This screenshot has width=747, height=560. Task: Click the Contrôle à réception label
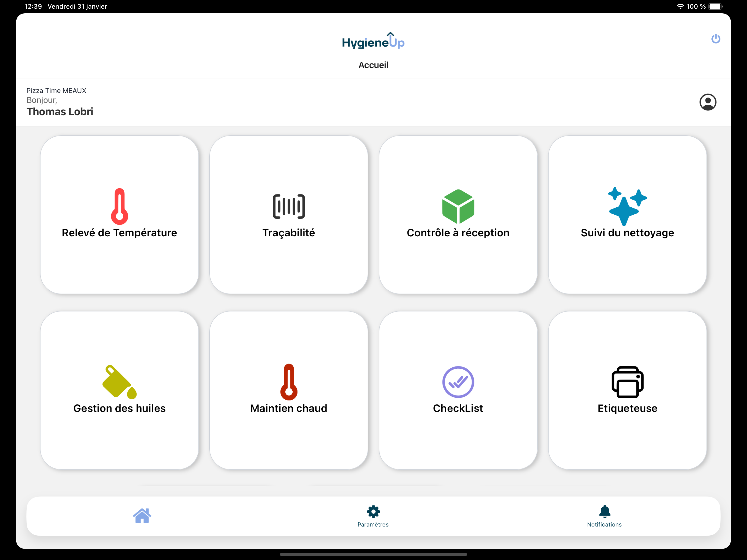pyautogui.click(x=458, y=233)
